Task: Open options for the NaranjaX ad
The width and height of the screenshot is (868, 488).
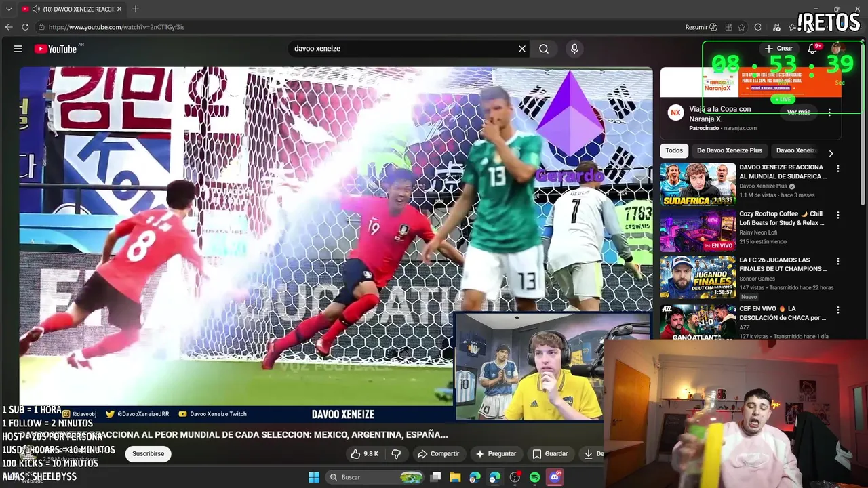Action: 829,113
